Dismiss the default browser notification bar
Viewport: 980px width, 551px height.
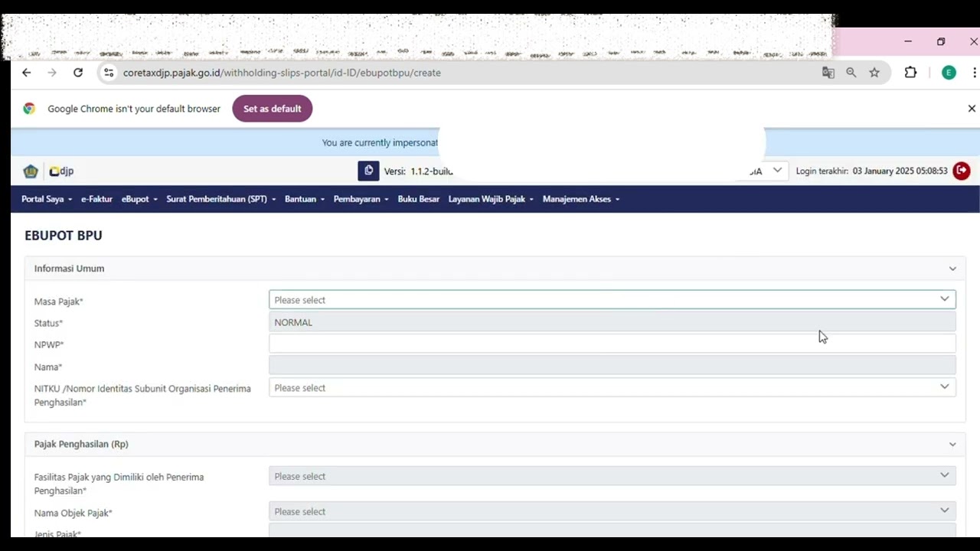[x=972, y=109]
